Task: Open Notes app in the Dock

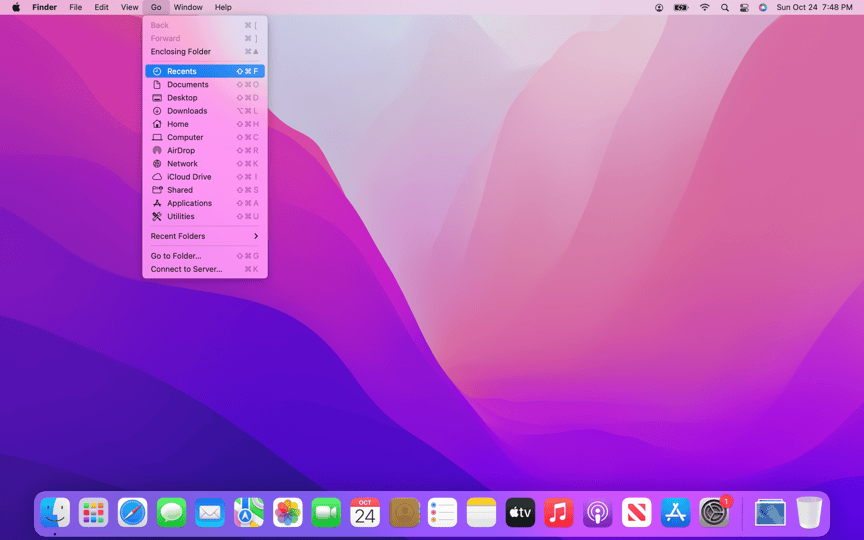Action: [482, 513]
